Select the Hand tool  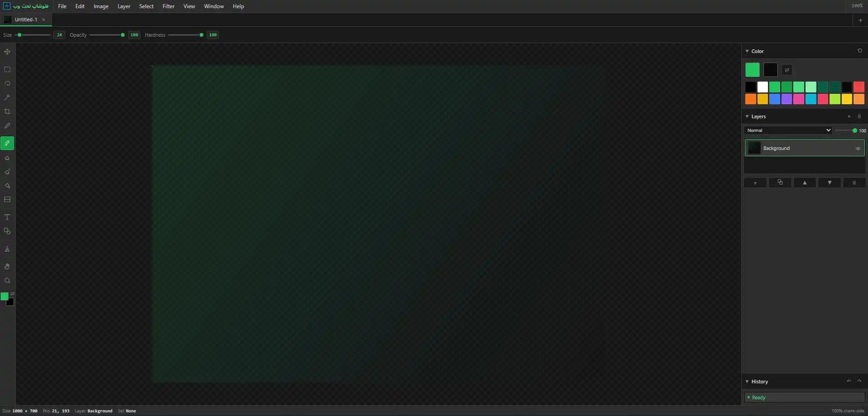pyautogui.click(x=7, y=266)
